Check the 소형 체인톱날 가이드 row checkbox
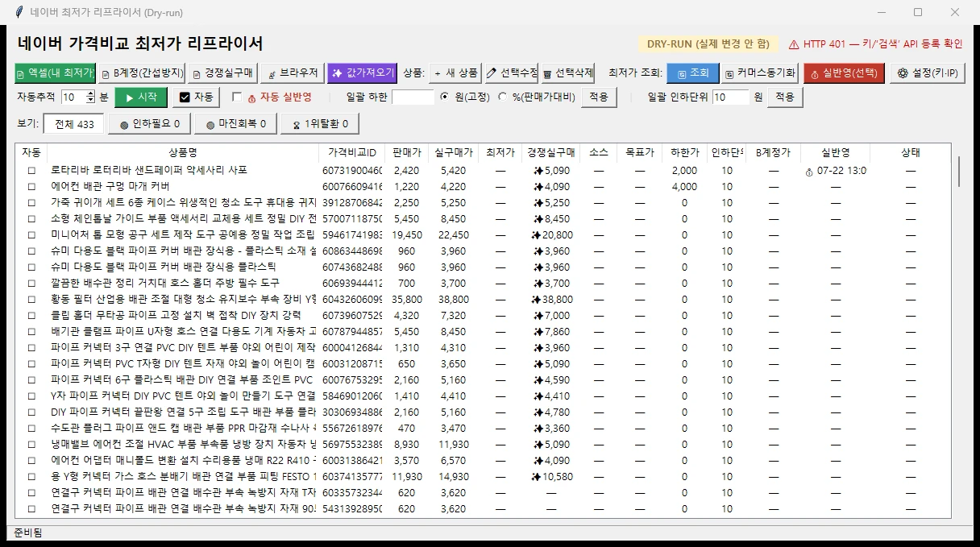980x547 pixels. [x=32, y=219]
